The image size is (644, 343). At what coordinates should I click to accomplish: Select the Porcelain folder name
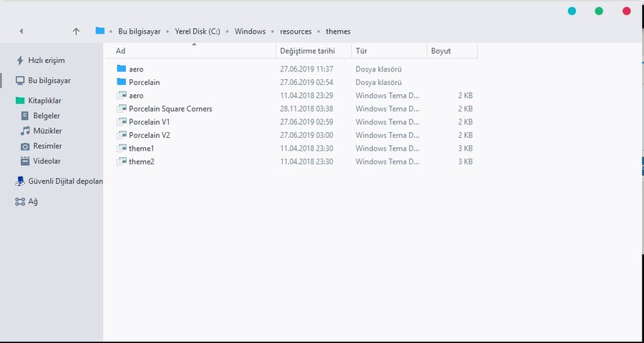pos(144,82)
